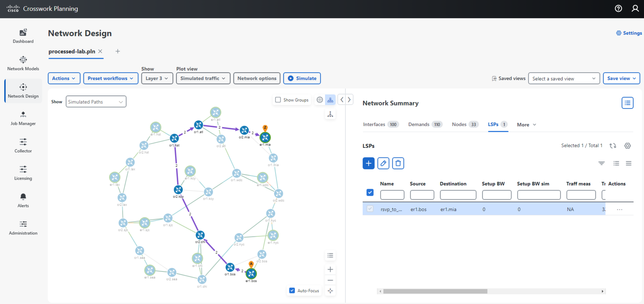The image size is (644, 304).
Task: Click the Setup BW filter input field
Action: click(496, 195)
